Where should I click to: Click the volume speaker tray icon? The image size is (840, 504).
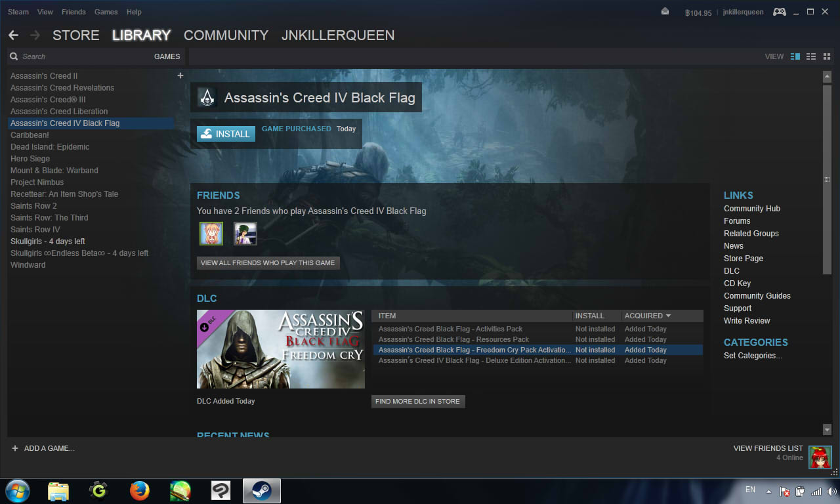[x=831, y=491]
